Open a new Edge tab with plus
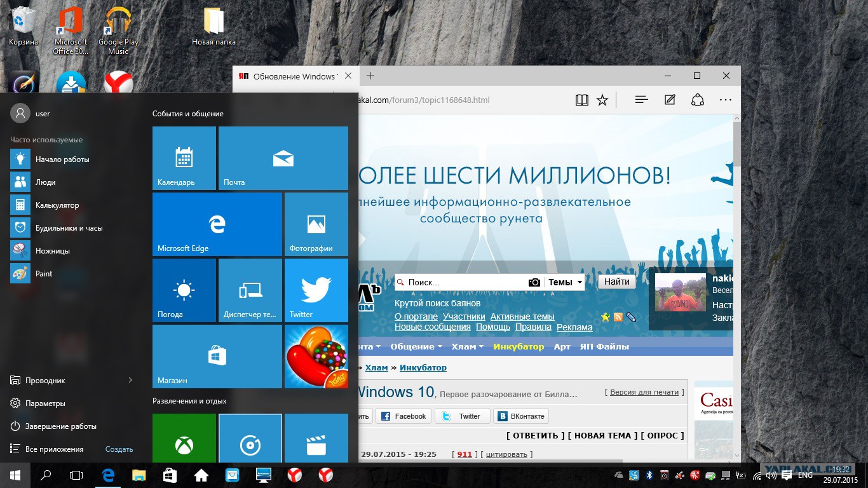Image resolution: width=868 pixels, height=488 pixels. (370, 76)
